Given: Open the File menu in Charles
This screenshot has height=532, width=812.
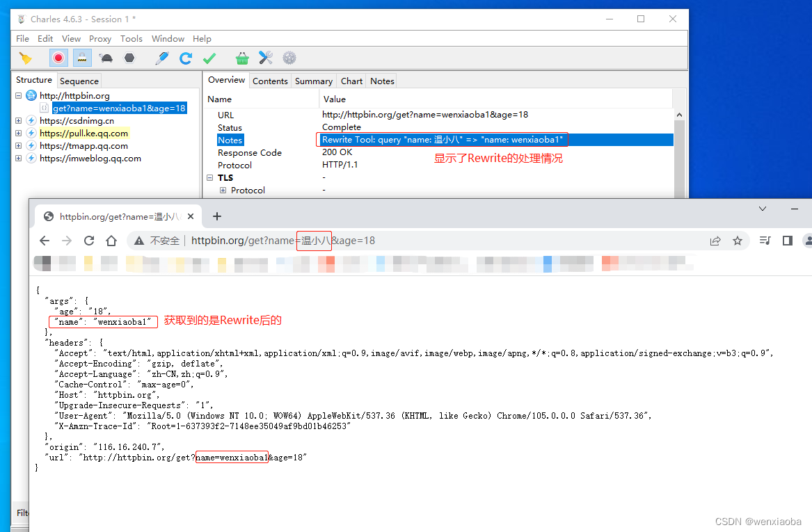Looking at the screenshot, I should tap(23, 39).
